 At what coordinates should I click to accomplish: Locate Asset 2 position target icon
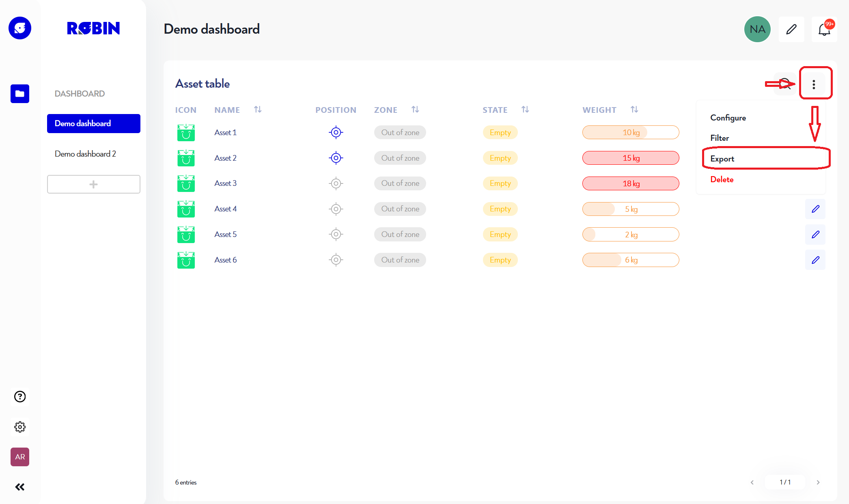336,158
